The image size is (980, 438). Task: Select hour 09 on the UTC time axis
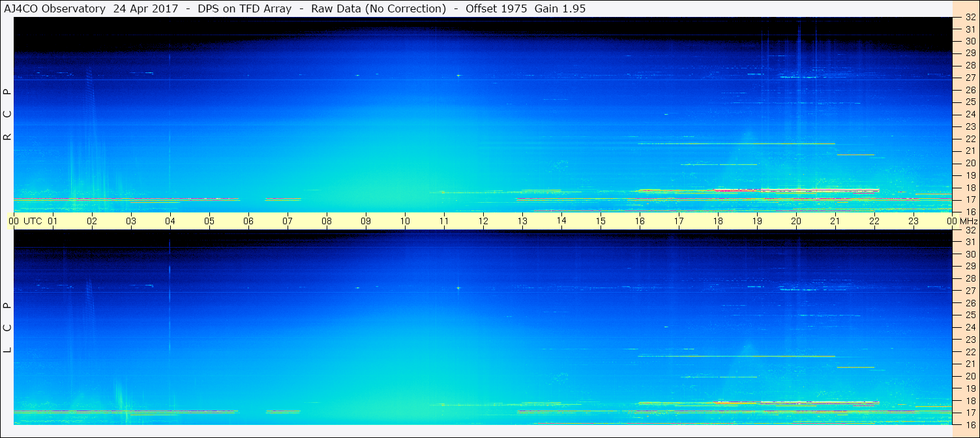pos(366,221)
